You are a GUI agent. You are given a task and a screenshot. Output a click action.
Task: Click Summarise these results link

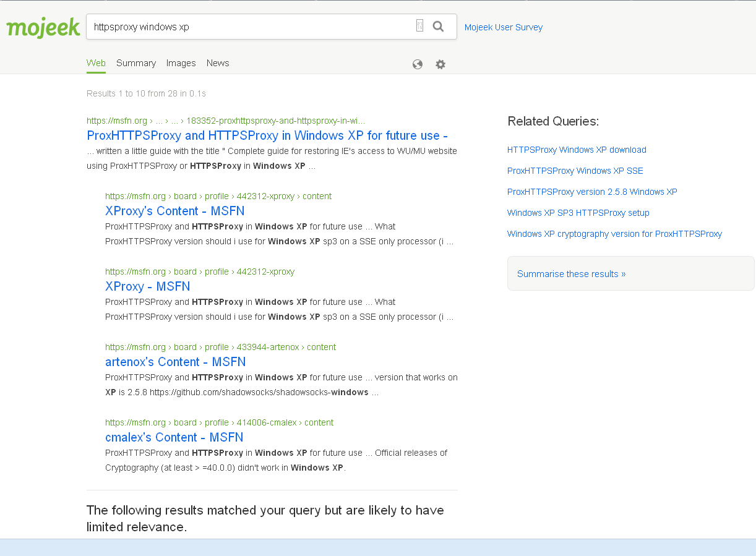click(572, 274)
